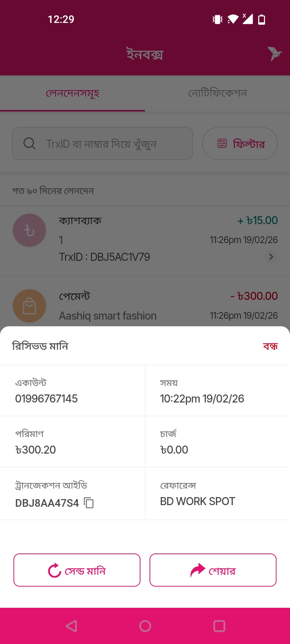Viewport: 290px width, 644px height.
Task: Tap the bKash bird logo icon
Action: (274, 54)
